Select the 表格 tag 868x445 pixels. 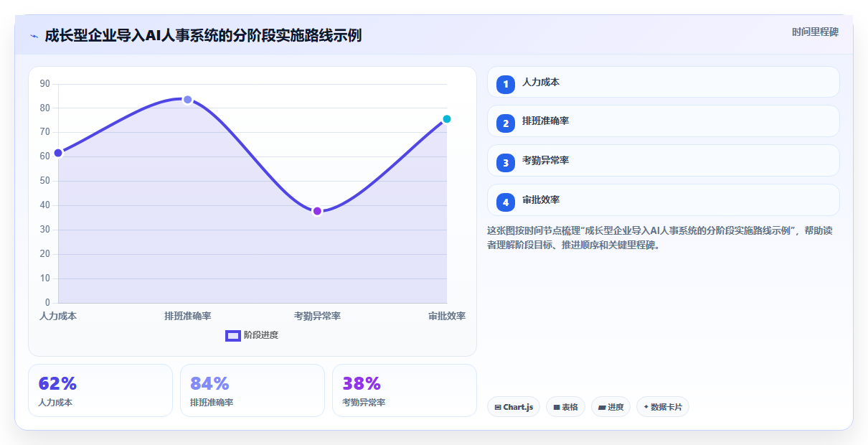[x=566, y=407]
